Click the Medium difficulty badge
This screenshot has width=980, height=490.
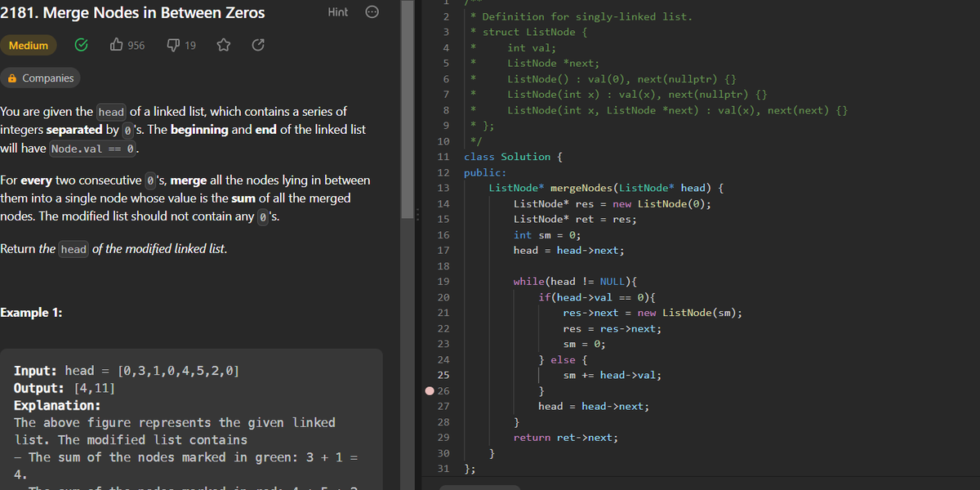[29, 46]
